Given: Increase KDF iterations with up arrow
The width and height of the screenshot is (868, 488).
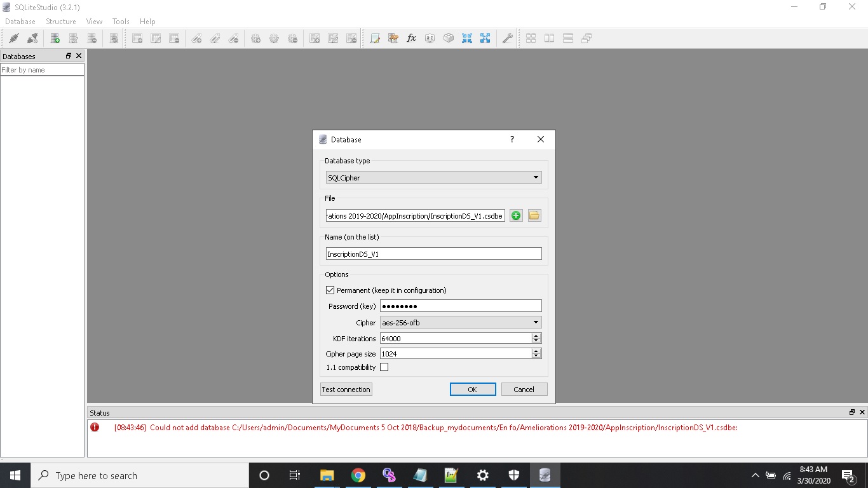Looking at the screenshot, I should tap(536, 335).
